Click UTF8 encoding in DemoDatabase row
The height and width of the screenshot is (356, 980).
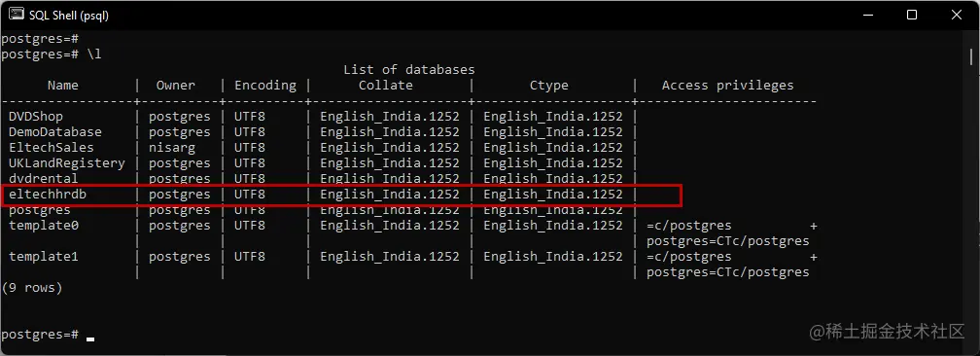[x=249, y=132]
